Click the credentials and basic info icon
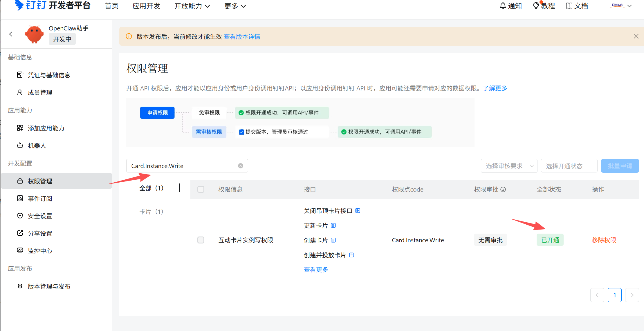The height and width of the screenshot is (331, 644). pyautogui.click(x=20, y=75)
